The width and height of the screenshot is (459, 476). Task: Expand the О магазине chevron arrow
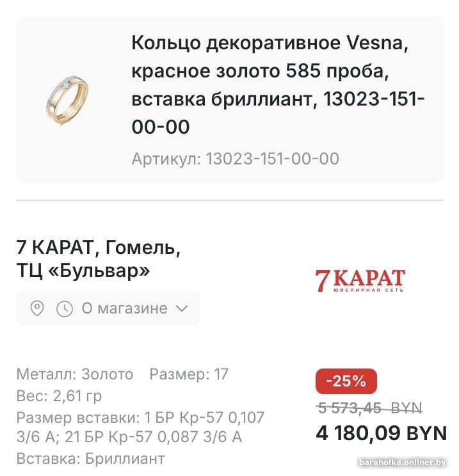182,308
